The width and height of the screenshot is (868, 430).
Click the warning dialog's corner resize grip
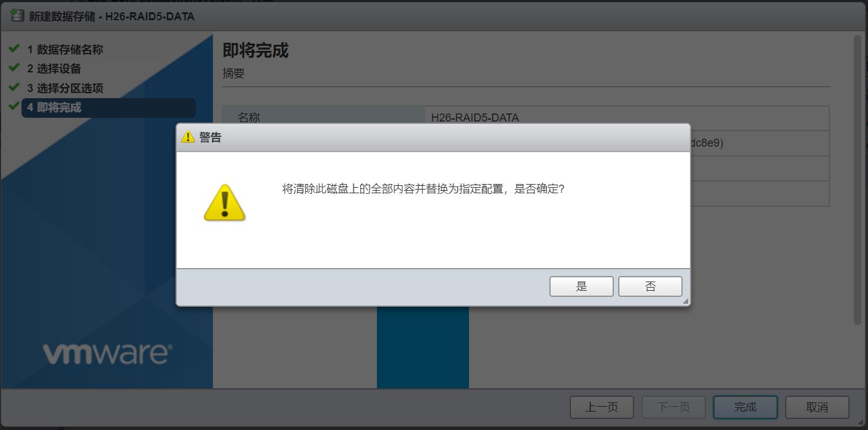click(x=686, y=301)
